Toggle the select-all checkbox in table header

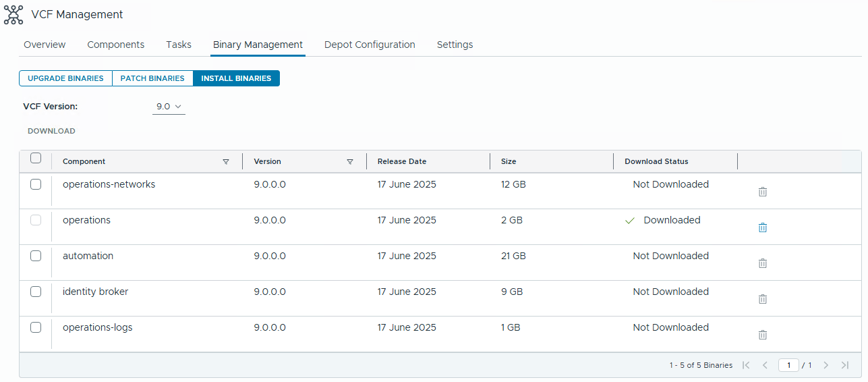pyautogui.click(x=36, y=158)
